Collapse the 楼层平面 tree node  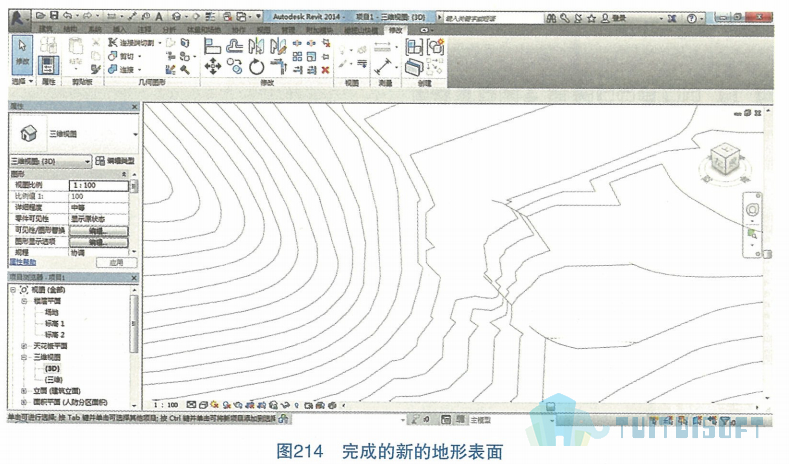pos(24,301)
